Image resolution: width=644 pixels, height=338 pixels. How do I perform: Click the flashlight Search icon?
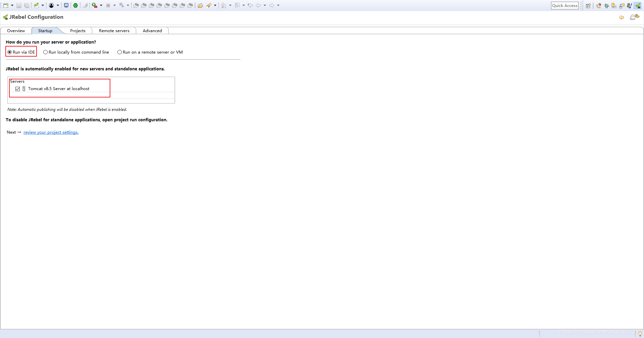209,5
